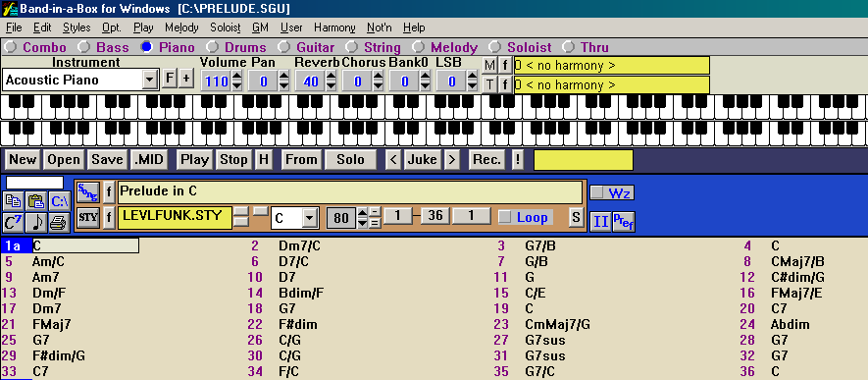Click the end bar 36 button
The width and height of the screenshot is (868, 380).
[435, 216]
